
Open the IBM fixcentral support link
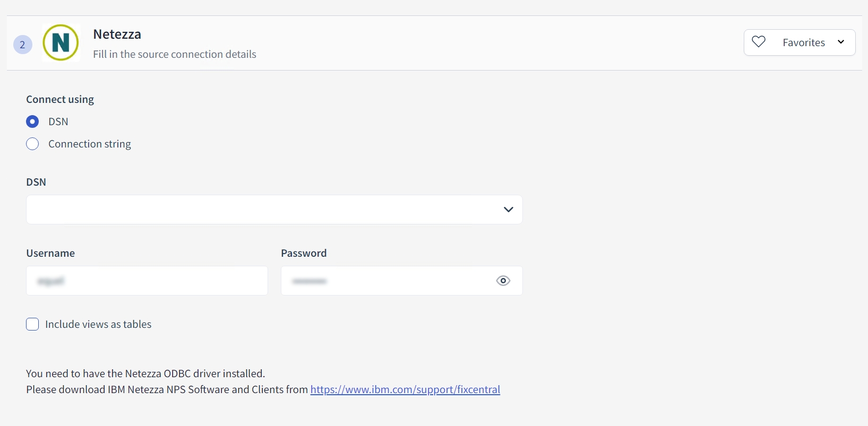[x=405, y=389]
